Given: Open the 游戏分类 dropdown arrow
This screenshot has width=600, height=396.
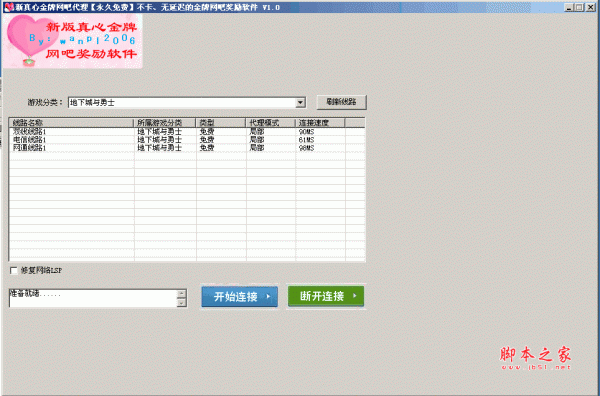Looking at the screenshot, I should [x=300, y=103].
